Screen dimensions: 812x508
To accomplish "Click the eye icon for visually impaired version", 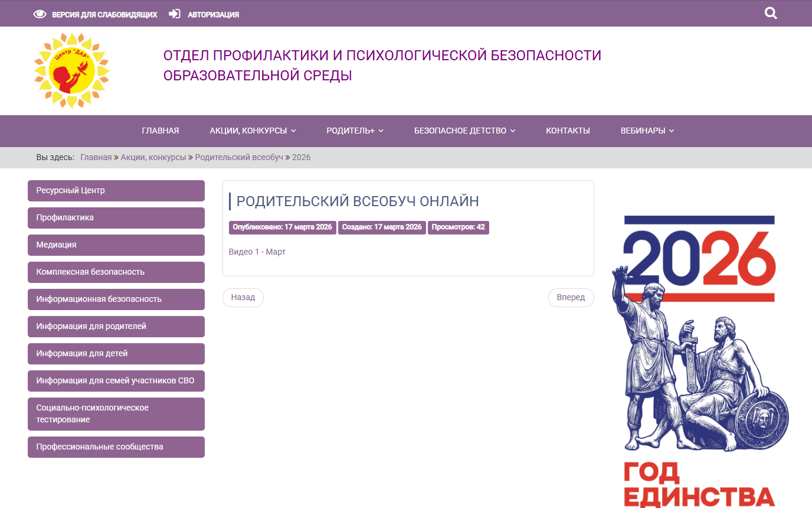I will [x=40, y=14].
